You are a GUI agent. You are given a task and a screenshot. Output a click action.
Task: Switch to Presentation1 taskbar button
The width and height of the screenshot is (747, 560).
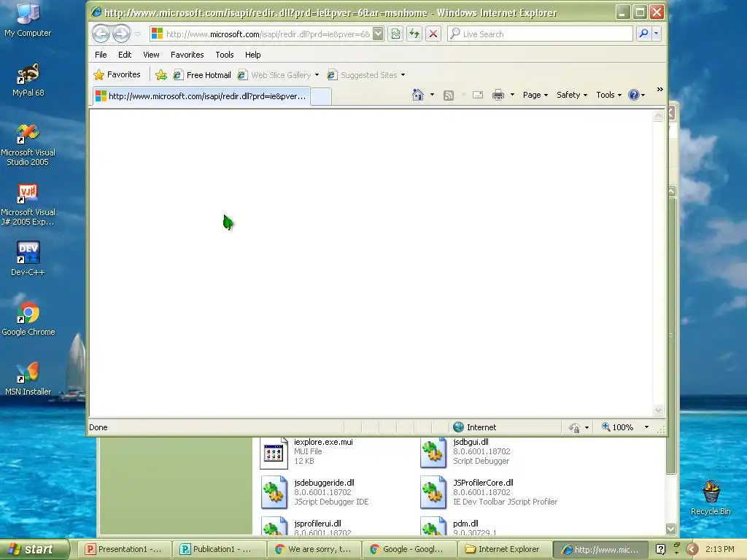click(x=123, y=549)
